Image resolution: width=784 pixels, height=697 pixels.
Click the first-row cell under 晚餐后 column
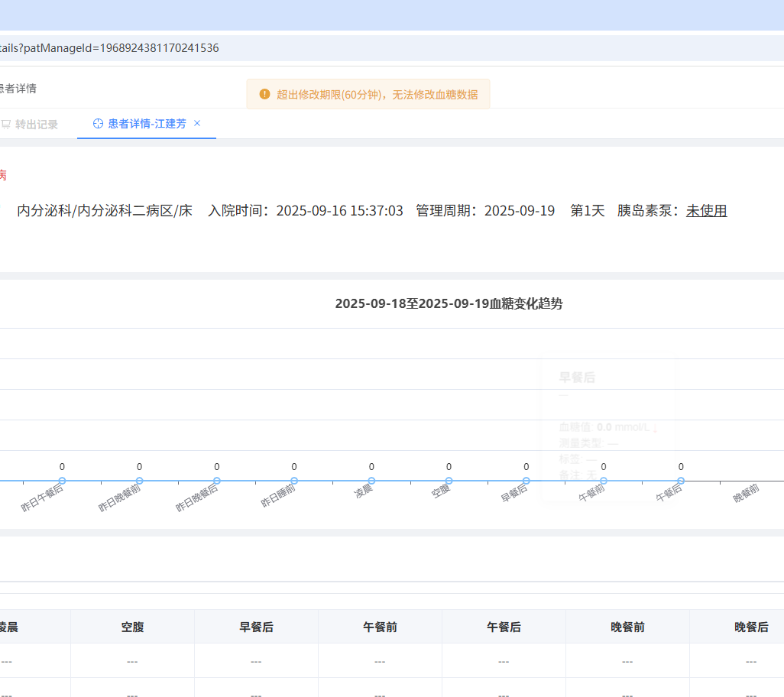pyautogui.click(x=751, y=661)
